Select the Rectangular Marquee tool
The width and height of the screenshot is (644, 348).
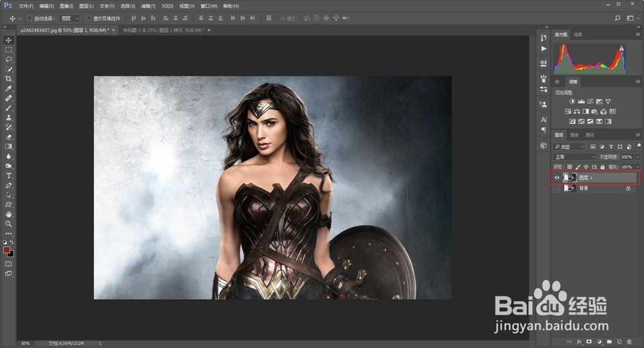(x=8, y=50)
